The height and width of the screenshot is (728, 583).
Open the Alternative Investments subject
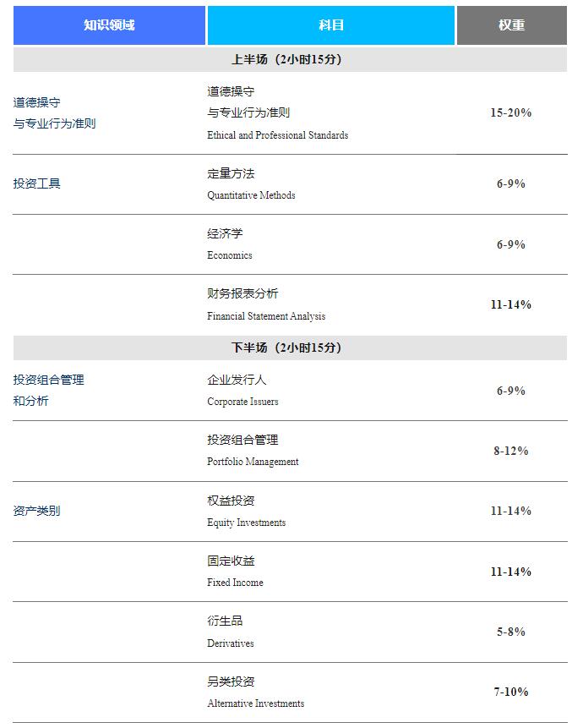(255, 703)
